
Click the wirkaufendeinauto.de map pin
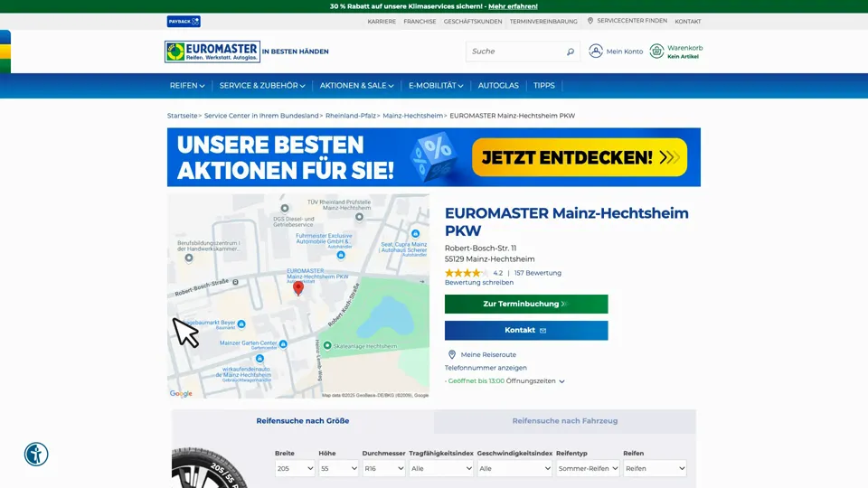[259, 359]
